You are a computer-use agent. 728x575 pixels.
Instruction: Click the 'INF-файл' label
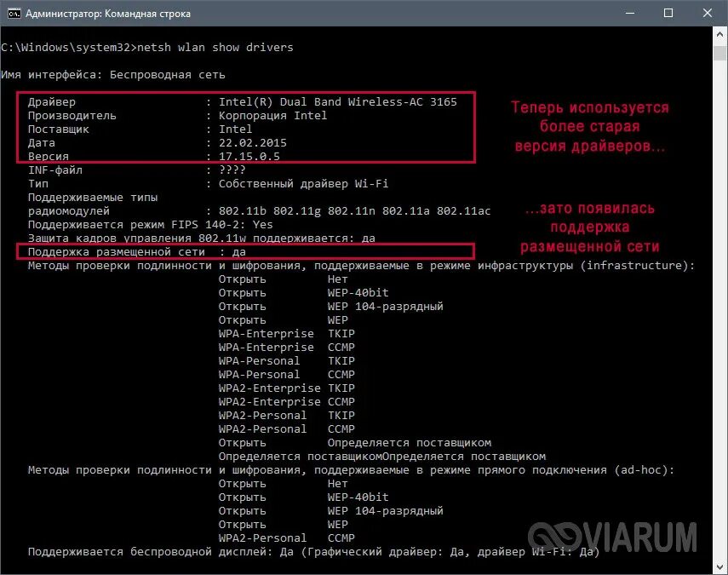click(55, 170)
